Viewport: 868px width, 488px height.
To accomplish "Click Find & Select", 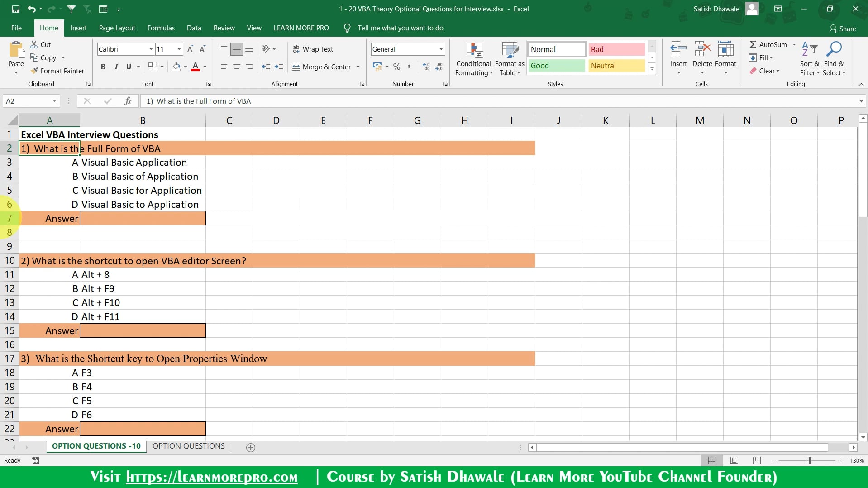I will coord(834,59).
